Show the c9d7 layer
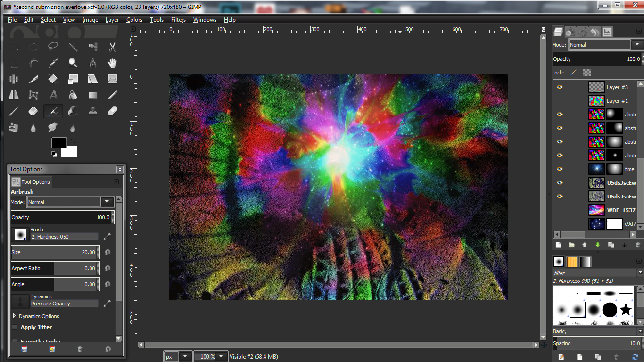This screenshot has width=644, height=362. coord(560,223)
